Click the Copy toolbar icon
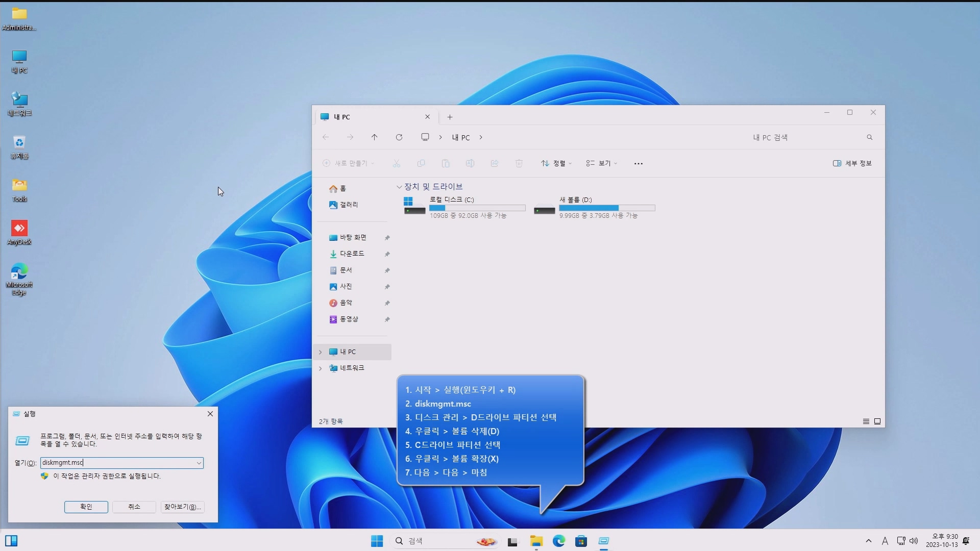 coord(421,163)
